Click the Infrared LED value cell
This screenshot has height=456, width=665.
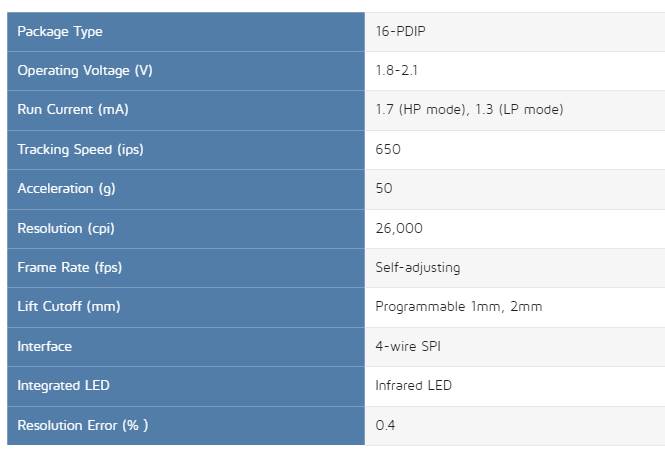(515, 386)
